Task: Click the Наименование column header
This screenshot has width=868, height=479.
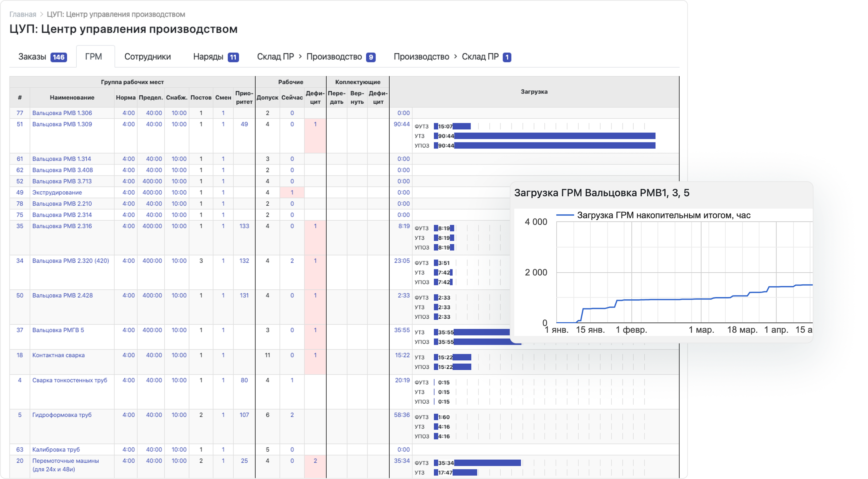Action: (x=72, y=97)
